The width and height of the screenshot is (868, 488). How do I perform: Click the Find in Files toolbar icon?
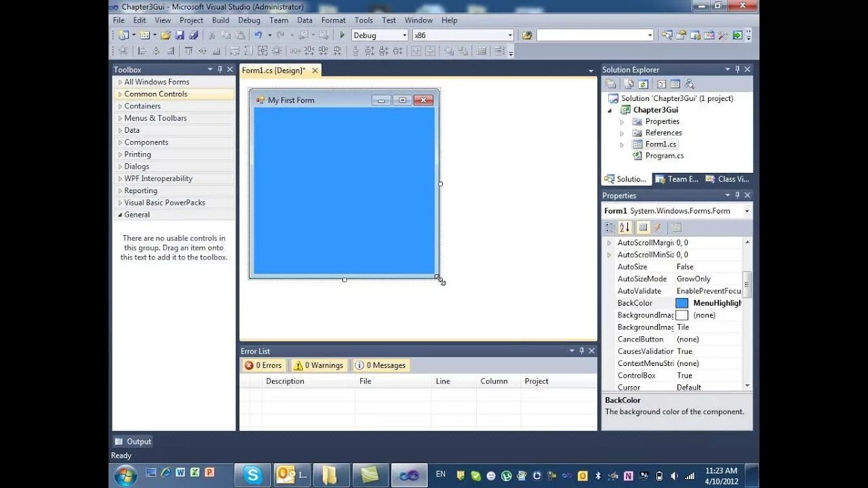tap(527, 35)
